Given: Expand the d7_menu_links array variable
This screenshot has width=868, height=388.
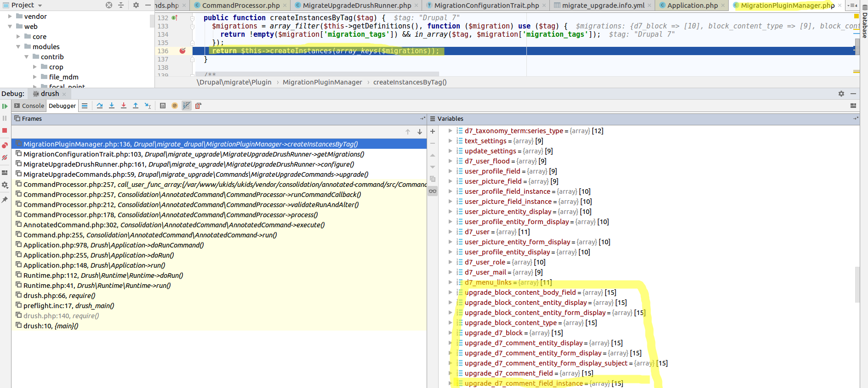Looking at the screenshot, I should [x=450, y=282].
